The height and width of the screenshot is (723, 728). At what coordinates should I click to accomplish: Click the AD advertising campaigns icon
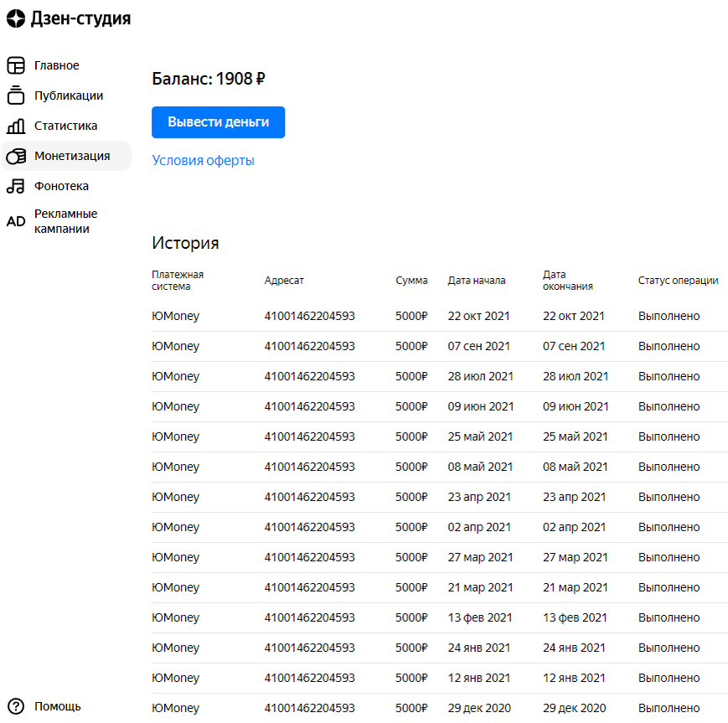point(16,221)
